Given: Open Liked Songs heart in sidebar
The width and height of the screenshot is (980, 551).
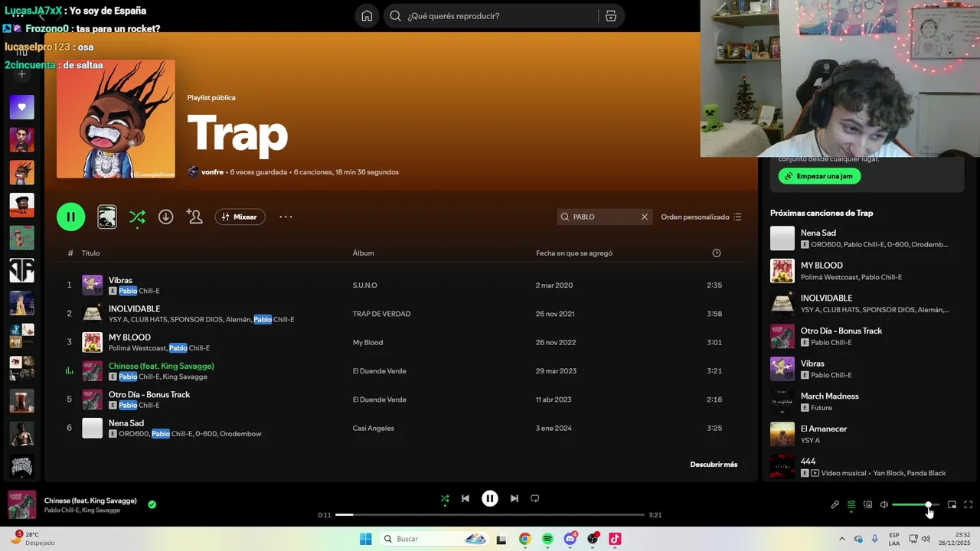Looking at the screenshot, I should coord(21,107).
